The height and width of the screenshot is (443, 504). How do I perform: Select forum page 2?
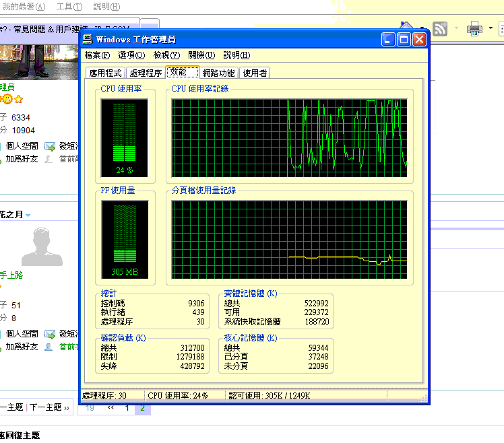click(143, 408)
